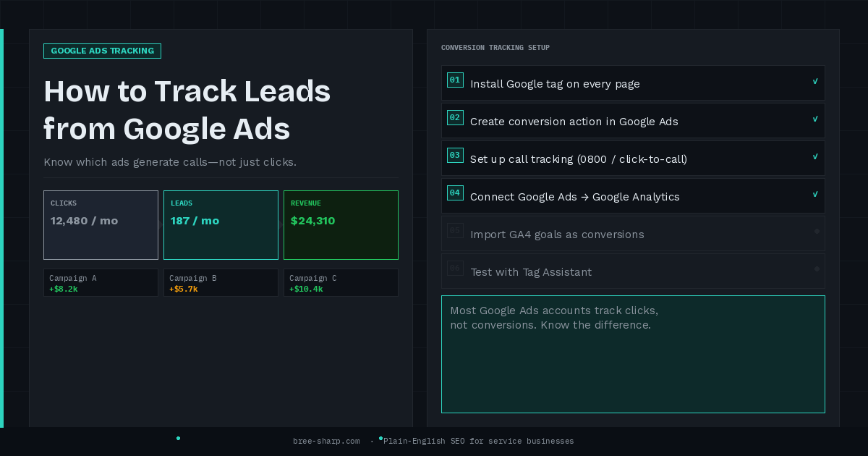
Task: Click the teal dot in the footer
Action: (x=178, y=438)
